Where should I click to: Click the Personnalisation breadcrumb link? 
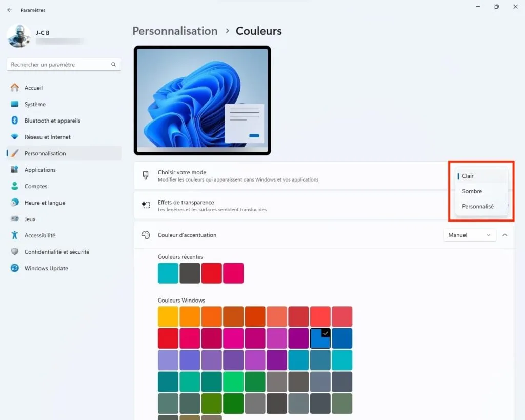point(175,31)
